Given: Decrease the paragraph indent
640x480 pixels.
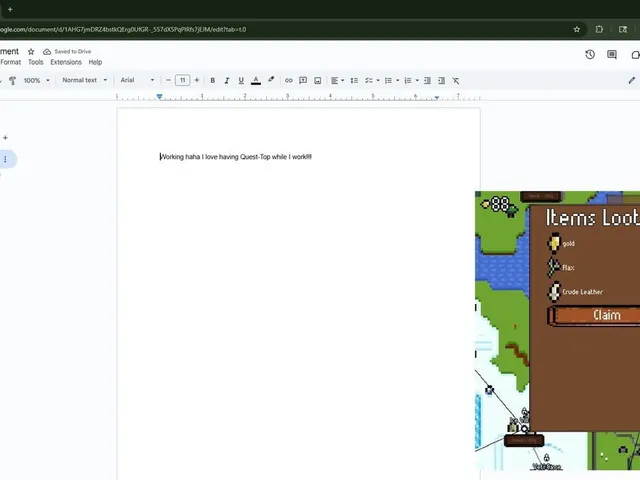Looking at the screenshot, I should 427,80.
